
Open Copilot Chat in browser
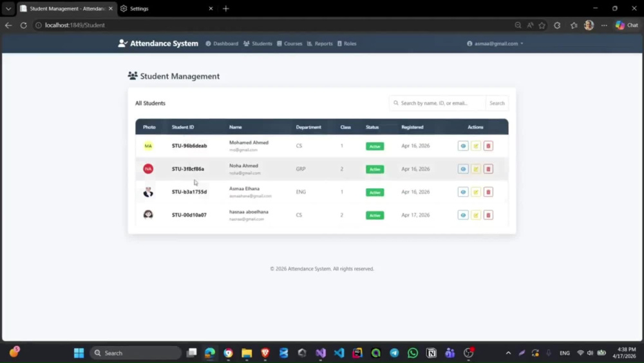tap(627, 25)
